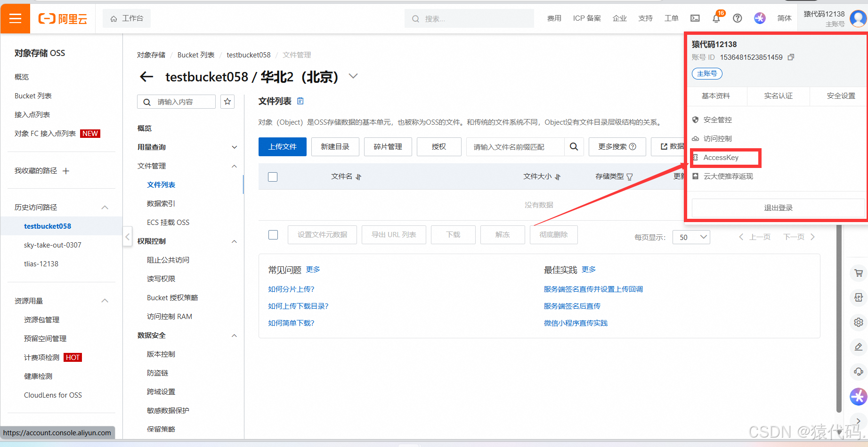Collapse the 权限控制 menu section
The height and width of the screenshot is (447, 868).
(235, 241)
